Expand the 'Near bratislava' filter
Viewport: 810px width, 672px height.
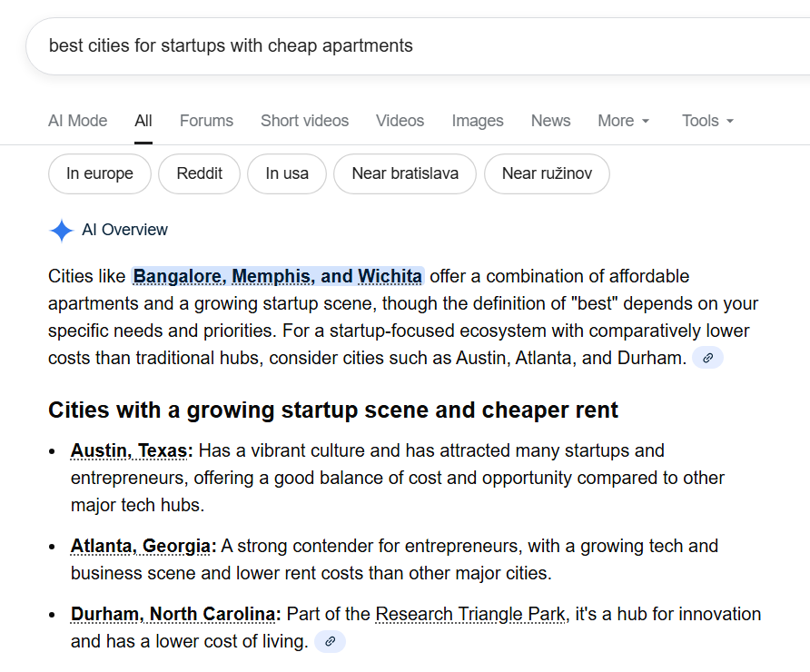point(404,173)
